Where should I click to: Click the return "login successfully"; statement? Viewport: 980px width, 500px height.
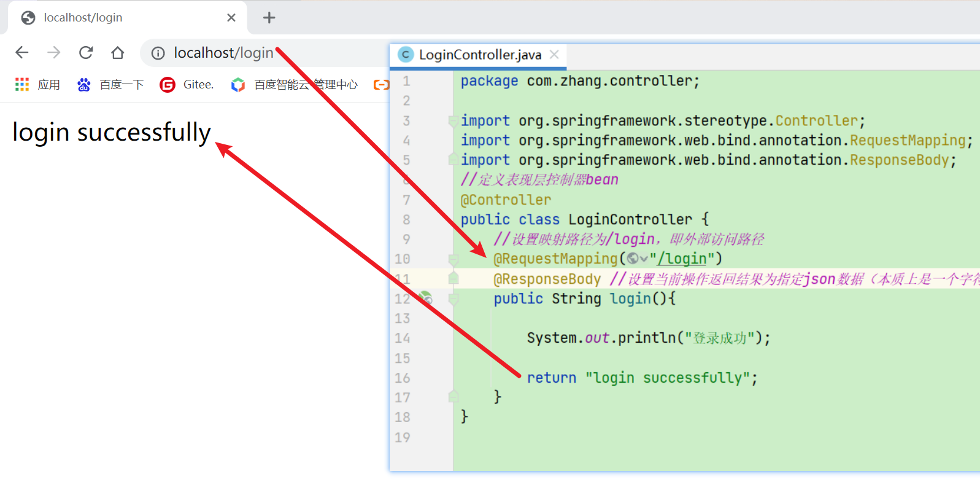(642, 378)
